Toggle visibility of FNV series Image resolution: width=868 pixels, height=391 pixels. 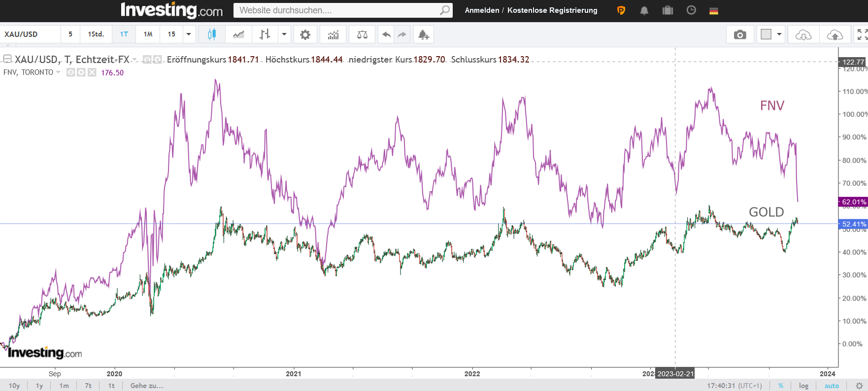pos(71,72)
